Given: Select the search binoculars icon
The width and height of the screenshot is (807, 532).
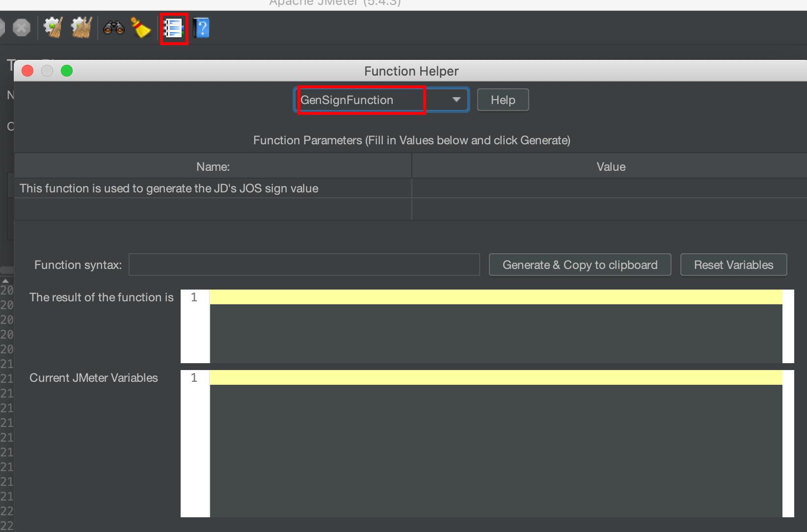Looking at the screenshot, I should click(x=113, y=27).
